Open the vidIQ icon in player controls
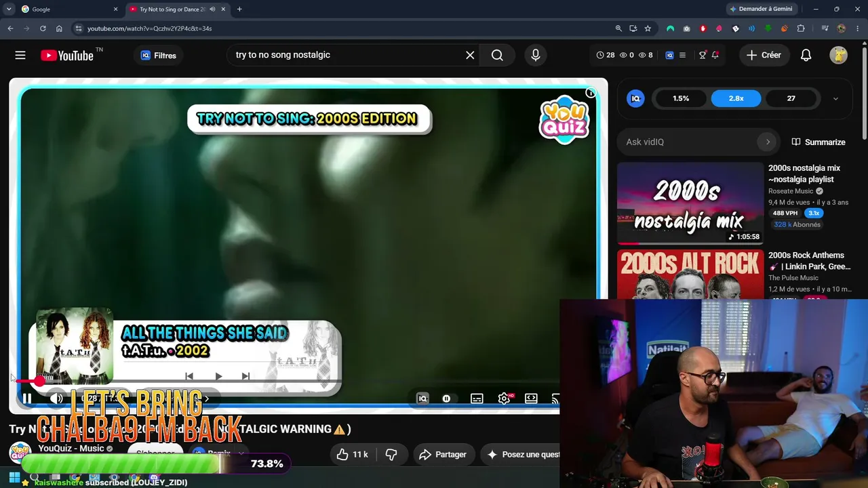Screen dimensions: 868x488 422,399
